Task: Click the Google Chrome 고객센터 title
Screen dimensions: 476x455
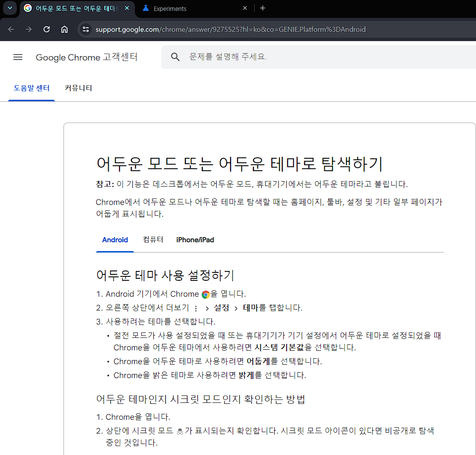Action: [x=86, y=57]
